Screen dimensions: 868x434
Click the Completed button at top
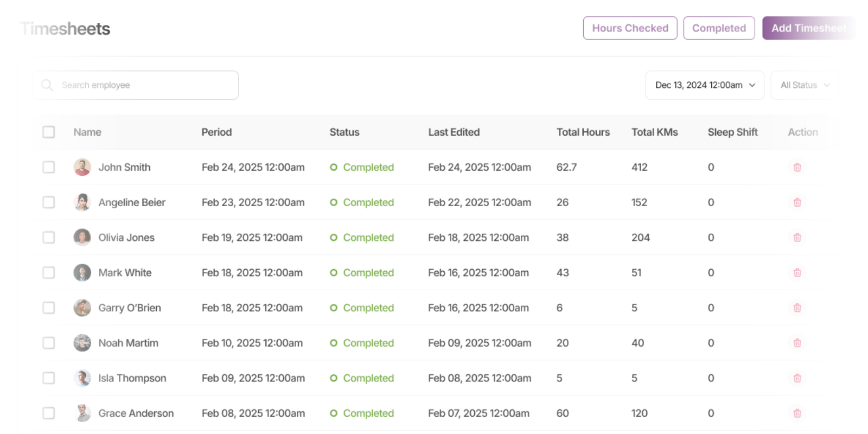click(x=719, y=28)
